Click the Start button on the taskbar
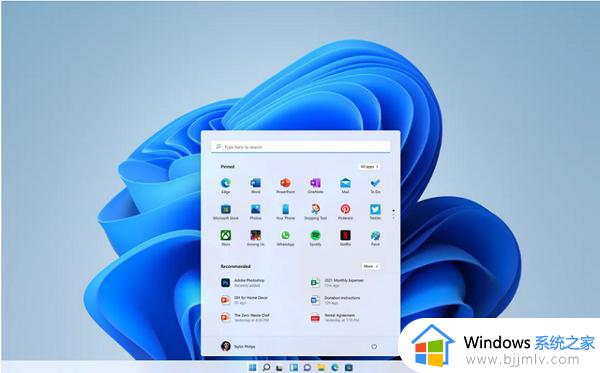Screen dimensions: 600x373 (253, 368)
